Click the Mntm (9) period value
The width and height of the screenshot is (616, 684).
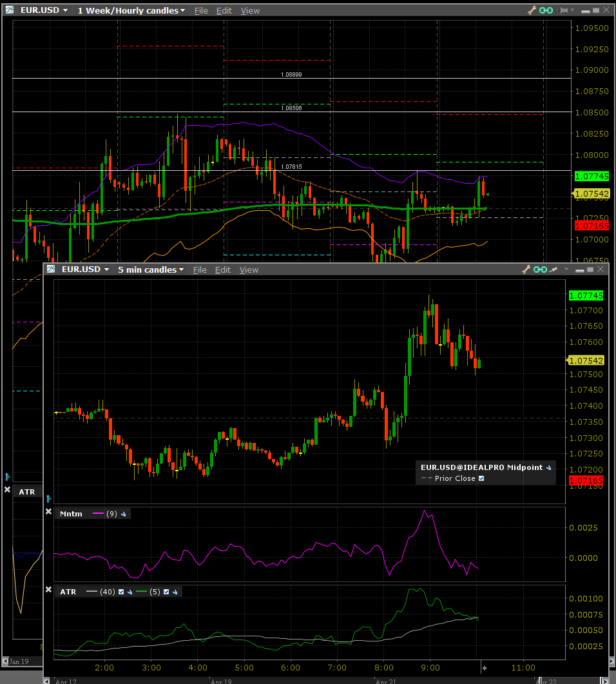pos(111,514)
